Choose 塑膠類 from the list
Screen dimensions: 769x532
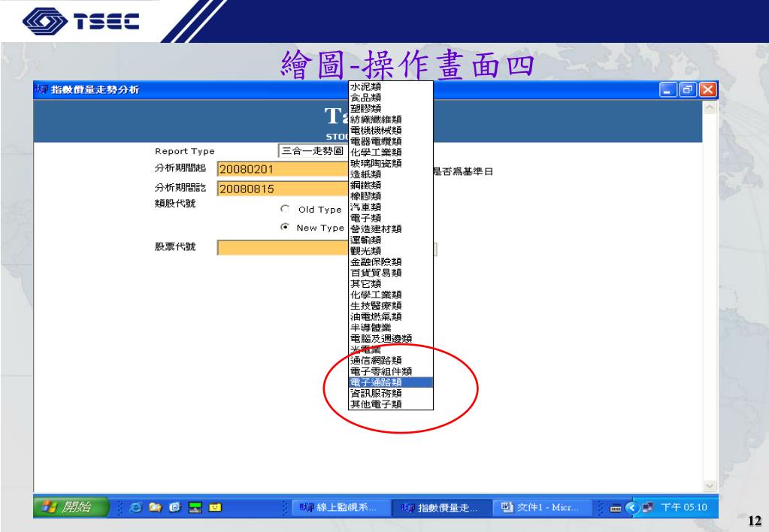point(390,108)
